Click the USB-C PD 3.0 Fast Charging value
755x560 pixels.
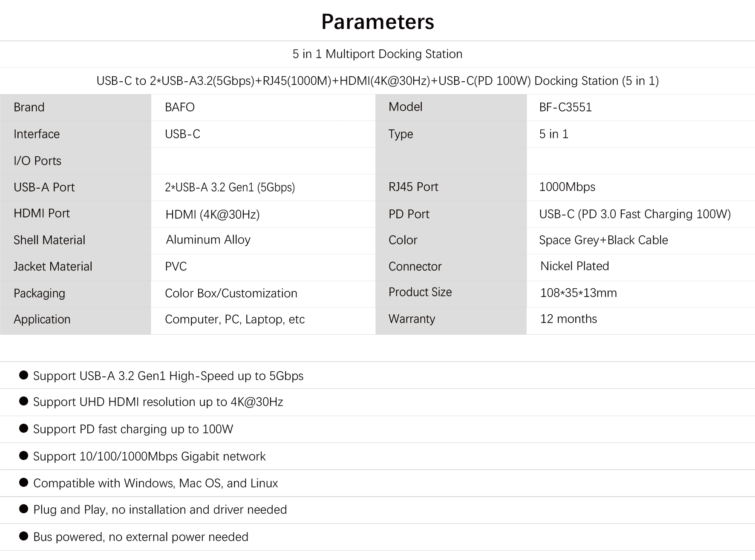click(x=635, y=214)
